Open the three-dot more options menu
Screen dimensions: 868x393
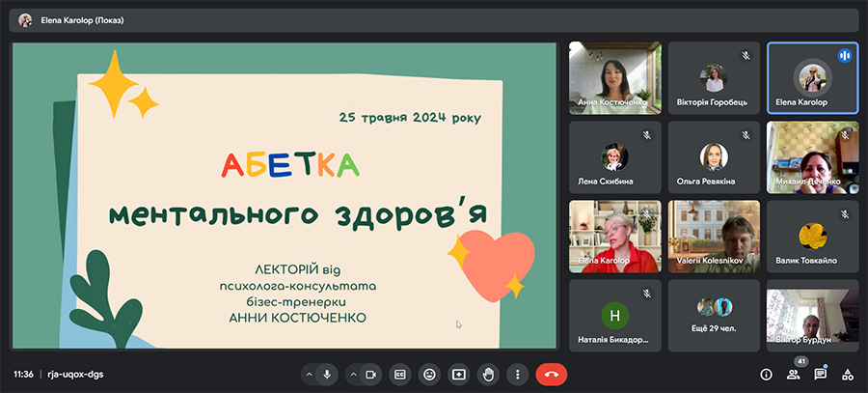(x=518, y=375)
